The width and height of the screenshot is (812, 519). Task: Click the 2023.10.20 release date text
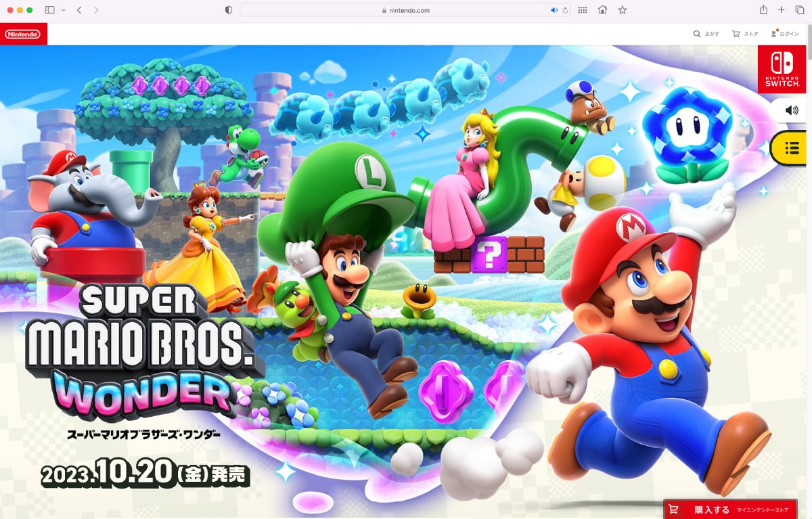pos(145,473)
